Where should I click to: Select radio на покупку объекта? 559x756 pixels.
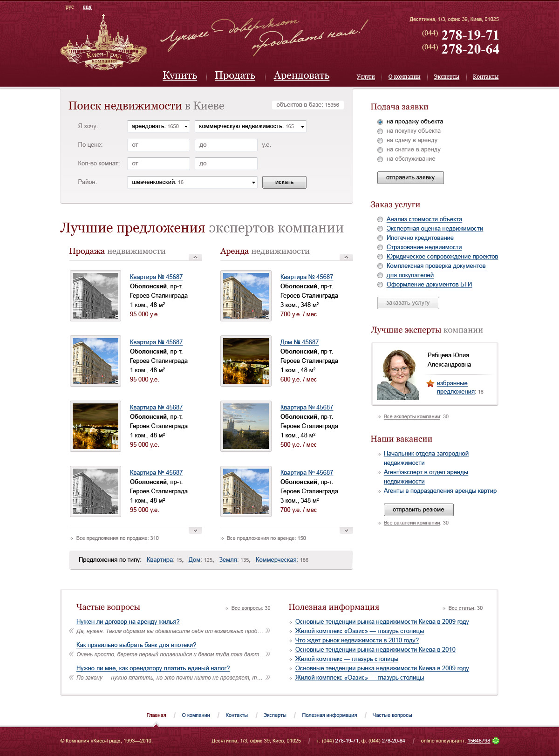(380, 131)
